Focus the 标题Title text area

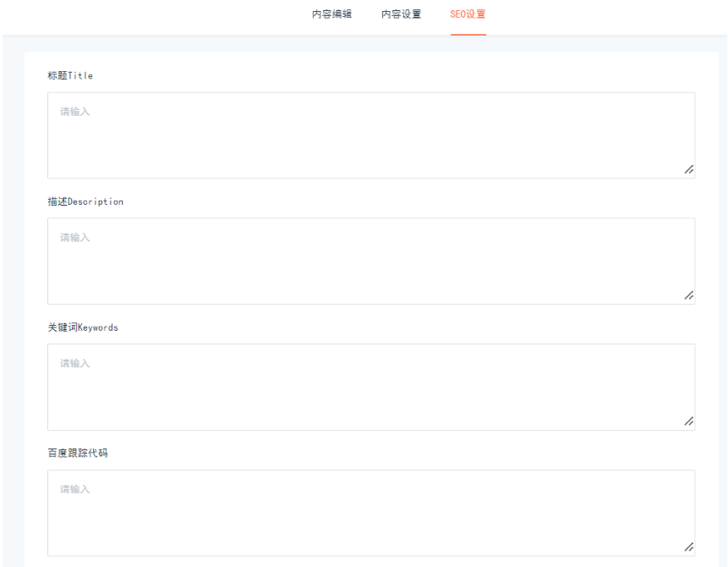click(x=371, y=135)
